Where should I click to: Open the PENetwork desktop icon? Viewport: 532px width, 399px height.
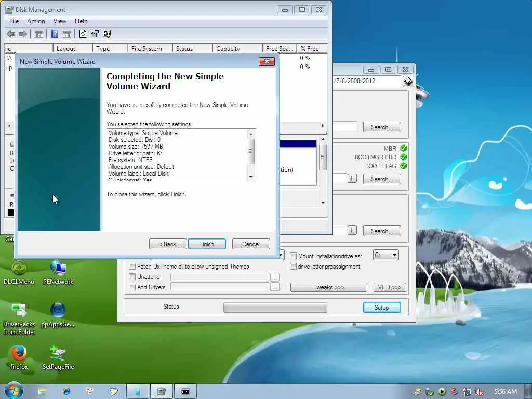(58, 272)
